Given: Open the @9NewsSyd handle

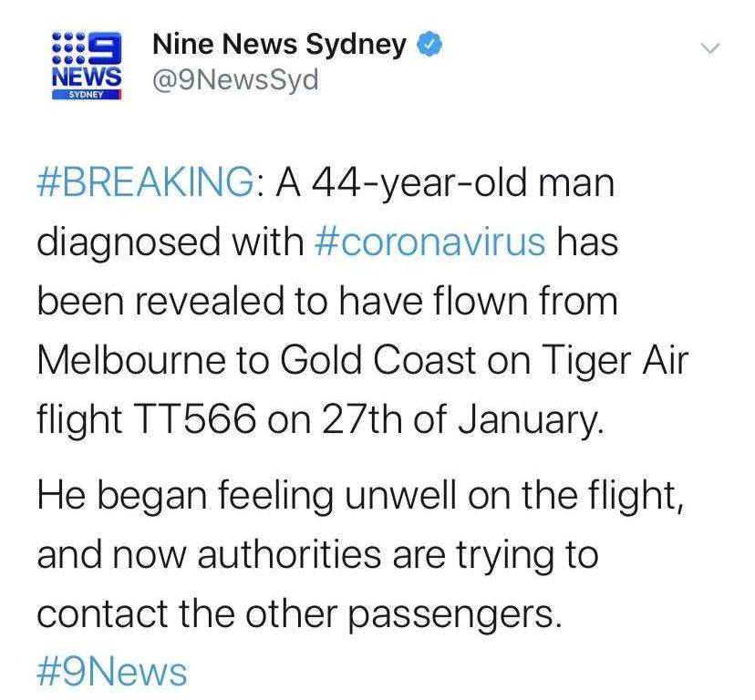Looking at the screenshot, I should (x=235, y=79).
